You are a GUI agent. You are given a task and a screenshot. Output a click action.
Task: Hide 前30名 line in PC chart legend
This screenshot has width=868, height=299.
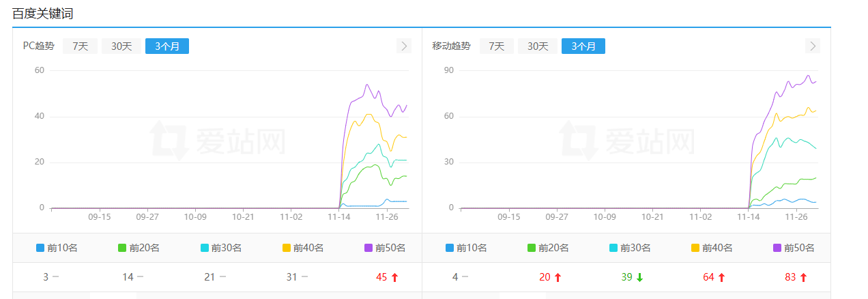tap(220, 248)
